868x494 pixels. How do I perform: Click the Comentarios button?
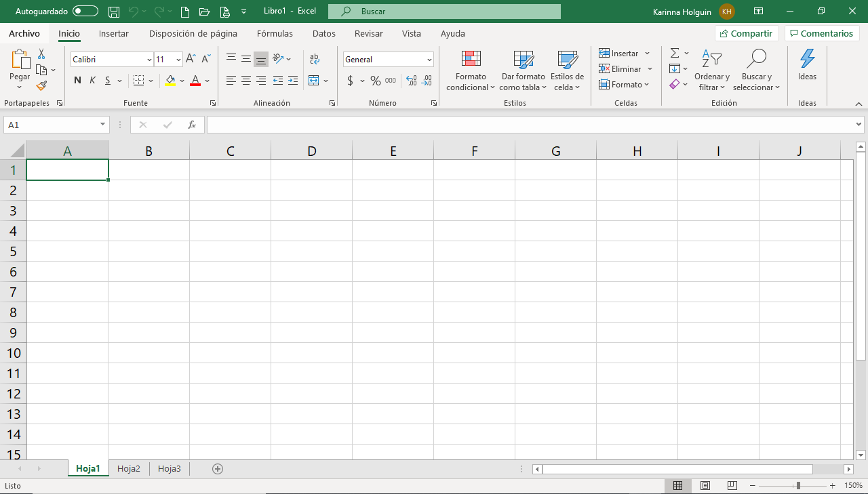(821, 33)
